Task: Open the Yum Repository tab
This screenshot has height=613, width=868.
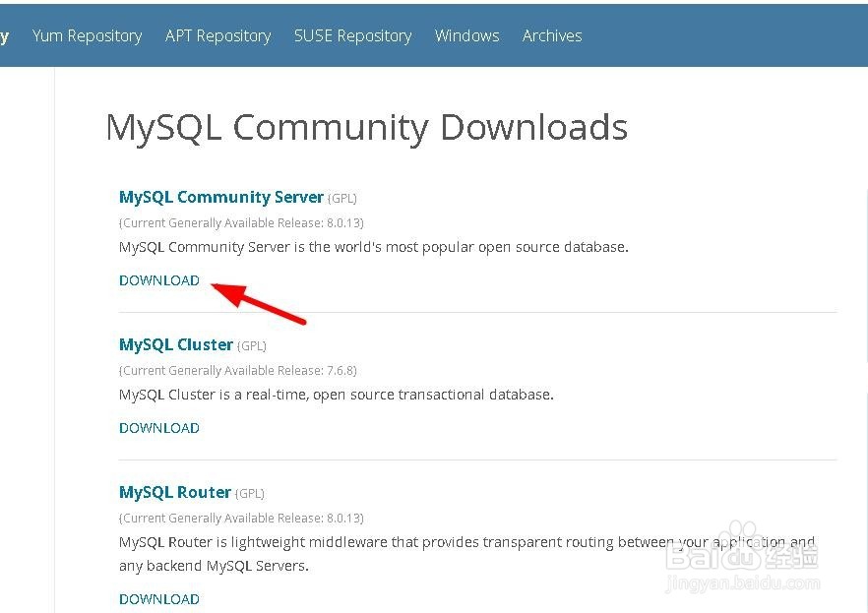Action: (x=87, y=36)
